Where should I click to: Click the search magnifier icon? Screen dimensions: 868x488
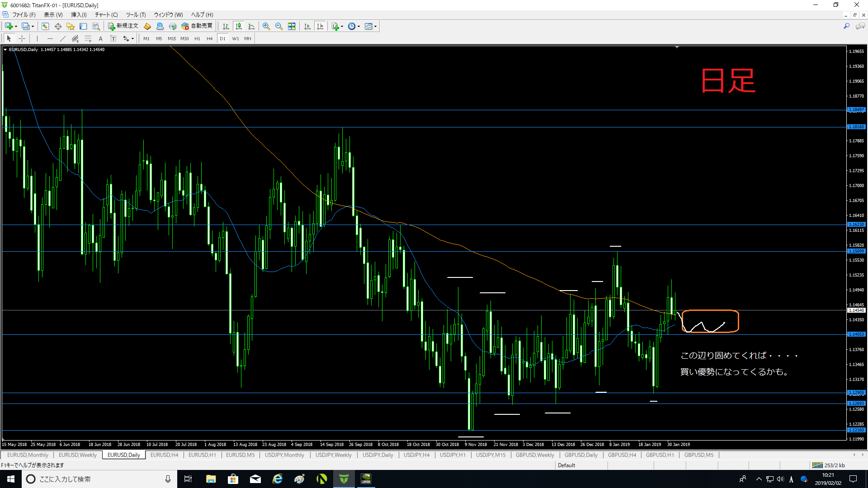pos(846,26)
